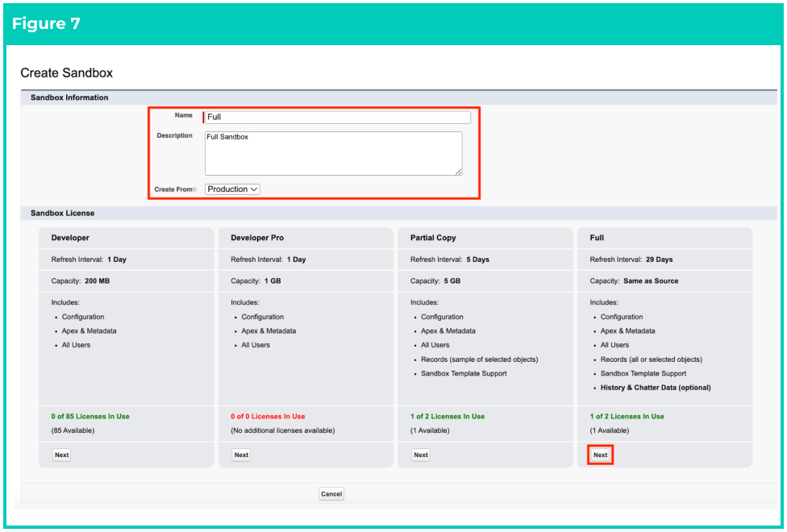Click the info icon beside Create From

(x=195, y=189)
